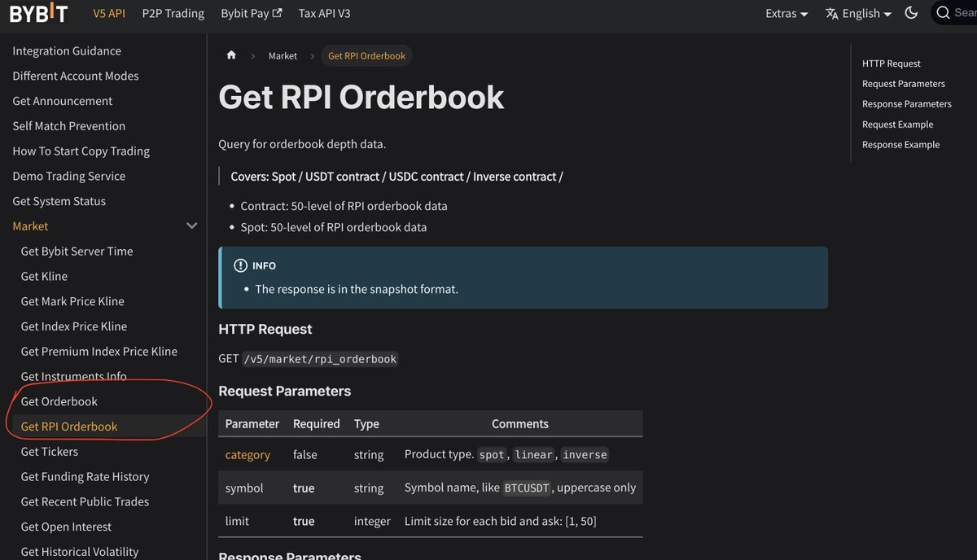Open Get Announcement page
The width and height of the screenshot is (977, 560).
click(x=63, y=101)
